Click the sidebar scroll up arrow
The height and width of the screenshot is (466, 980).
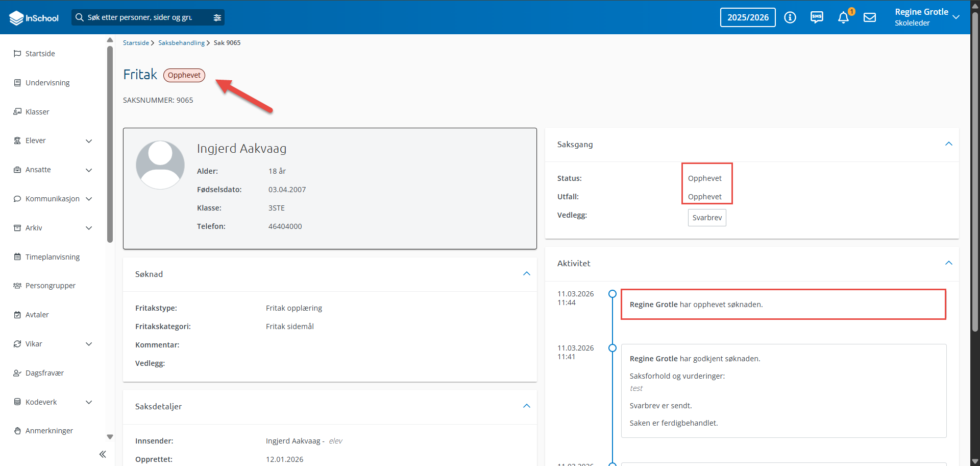pos(110,40)
